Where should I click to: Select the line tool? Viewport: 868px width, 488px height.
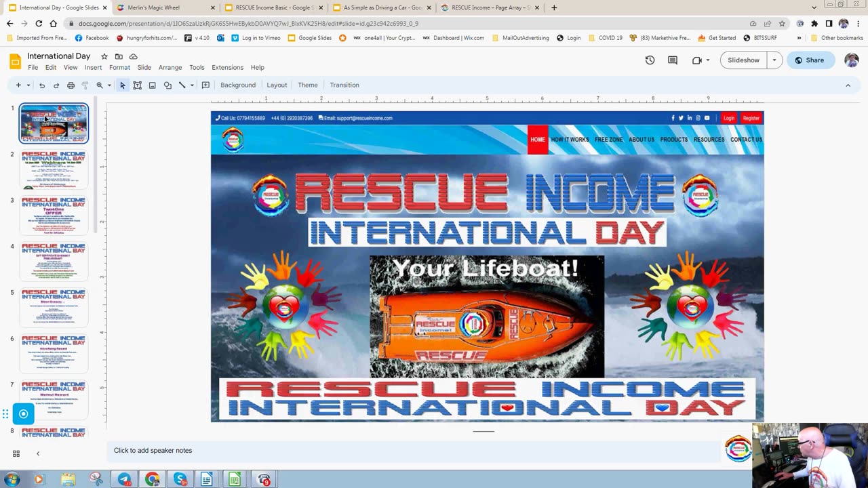[182, 85]
